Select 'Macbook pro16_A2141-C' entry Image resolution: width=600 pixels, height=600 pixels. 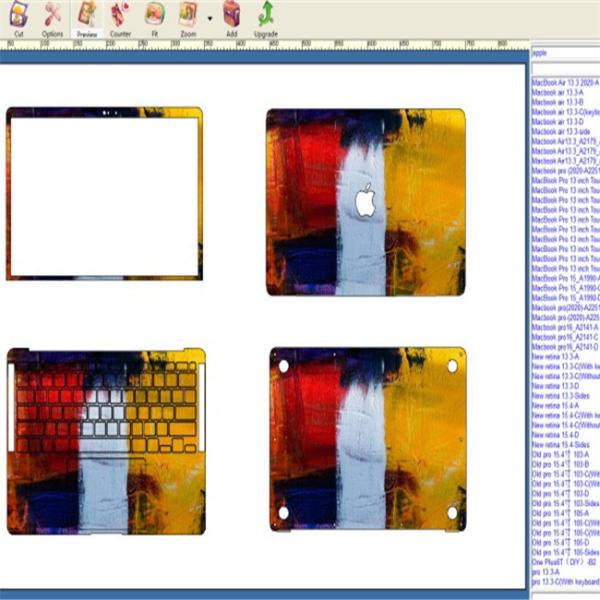[565, 337]
